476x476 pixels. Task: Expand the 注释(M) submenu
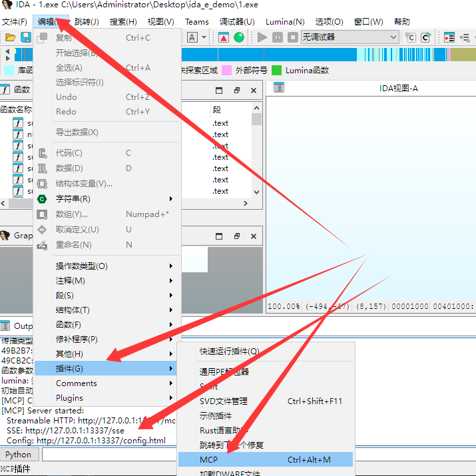[x=107, y=281]
